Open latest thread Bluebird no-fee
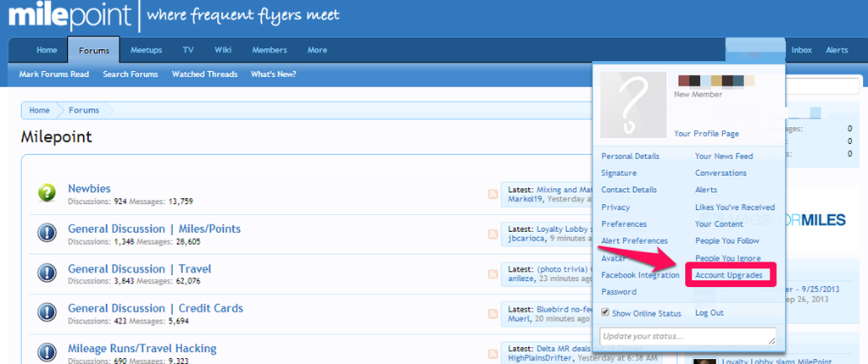 [564, 309]
